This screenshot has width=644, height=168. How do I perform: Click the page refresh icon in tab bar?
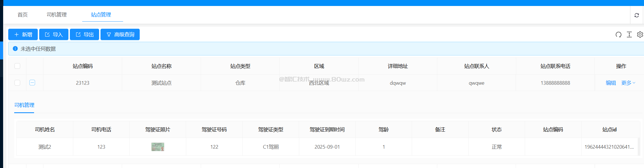pyautogui.click(x=637, y=15)
